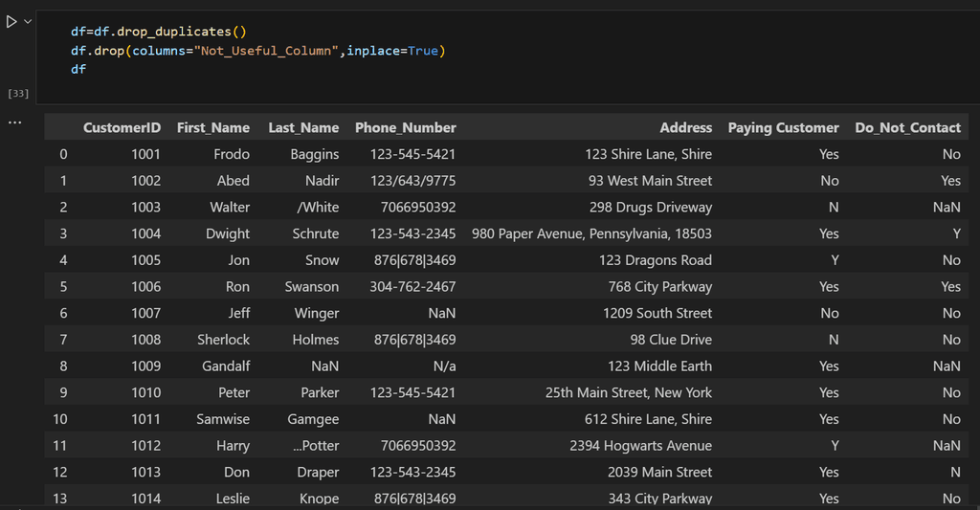
Task: Click the address 93 West Main Street
Action: point(650,181)
